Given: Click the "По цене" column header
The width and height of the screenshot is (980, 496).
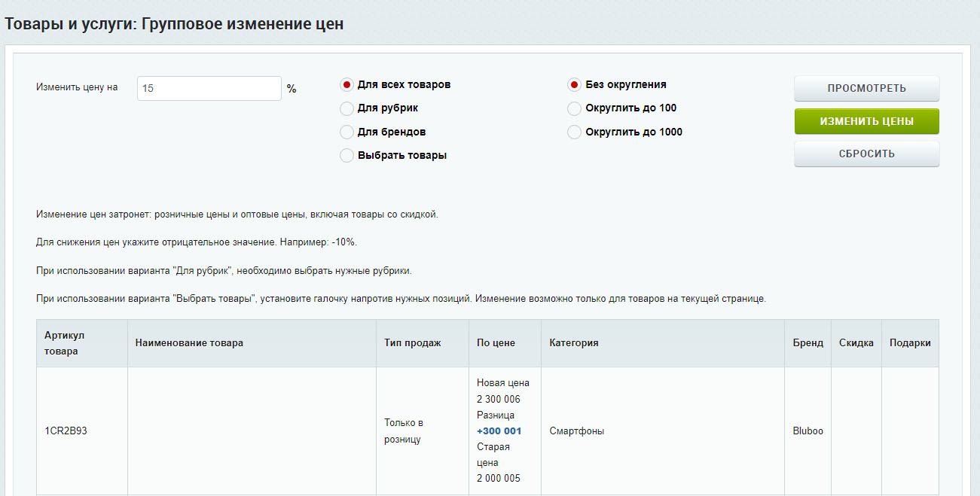Looking at the screenshot, I should [x=496, y=343].
